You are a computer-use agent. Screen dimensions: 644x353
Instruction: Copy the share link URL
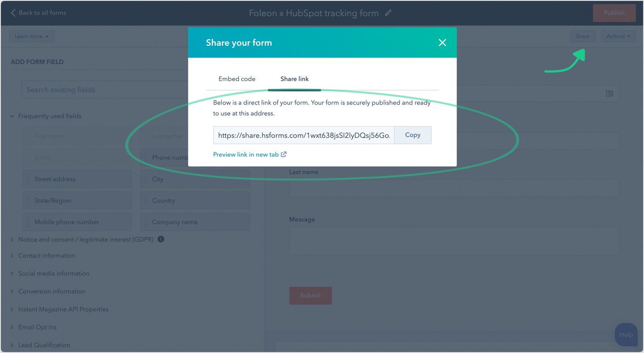point(412,135)
